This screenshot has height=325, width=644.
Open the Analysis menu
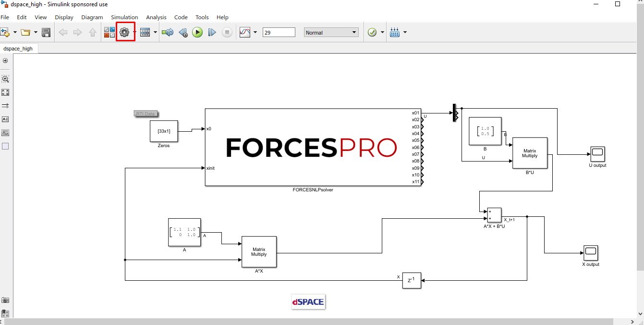tap(156, 17)
